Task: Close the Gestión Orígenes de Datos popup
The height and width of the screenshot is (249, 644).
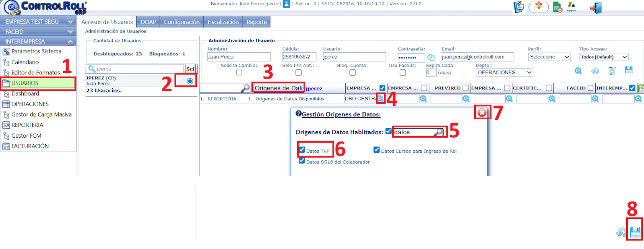Action: point(482,113)
